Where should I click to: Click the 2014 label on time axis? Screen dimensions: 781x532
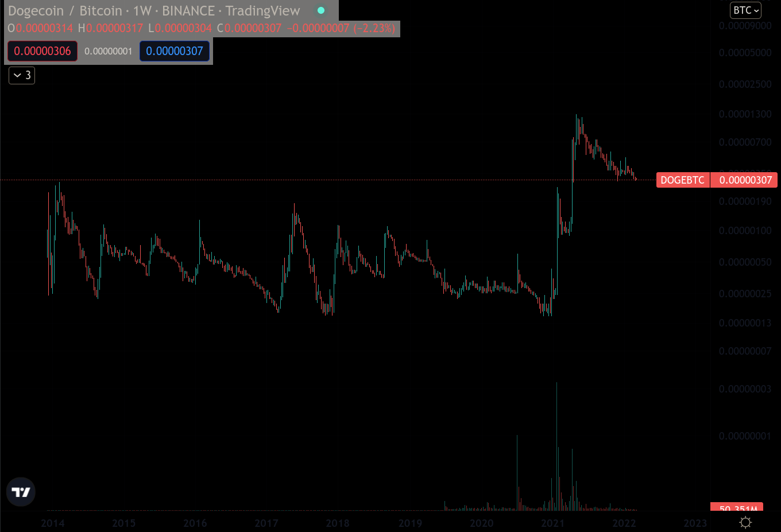coord(53,523)
